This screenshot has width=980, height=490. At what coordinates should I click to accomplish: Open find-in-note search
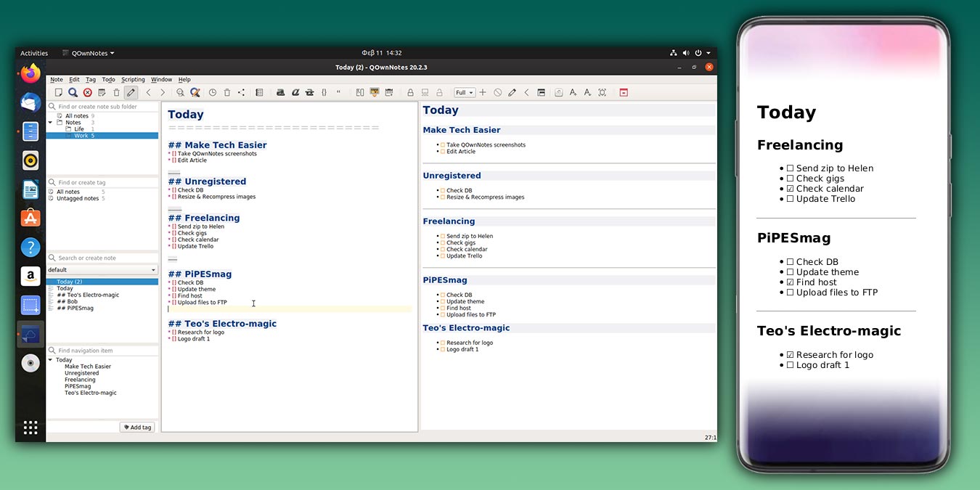tap(179, 92)
